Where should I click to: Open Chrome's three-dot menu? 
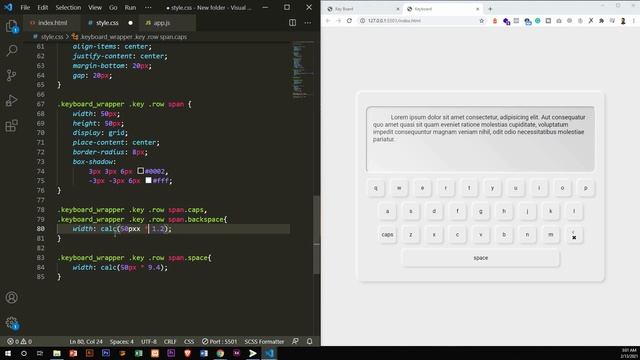point(634,20)
